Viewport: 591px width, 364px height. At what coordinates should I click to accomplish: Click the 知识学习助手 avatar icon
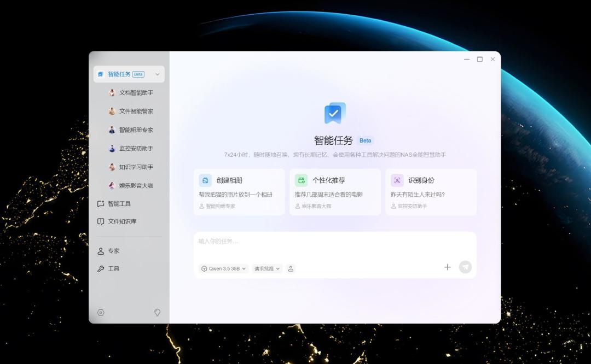click(112, 167)
